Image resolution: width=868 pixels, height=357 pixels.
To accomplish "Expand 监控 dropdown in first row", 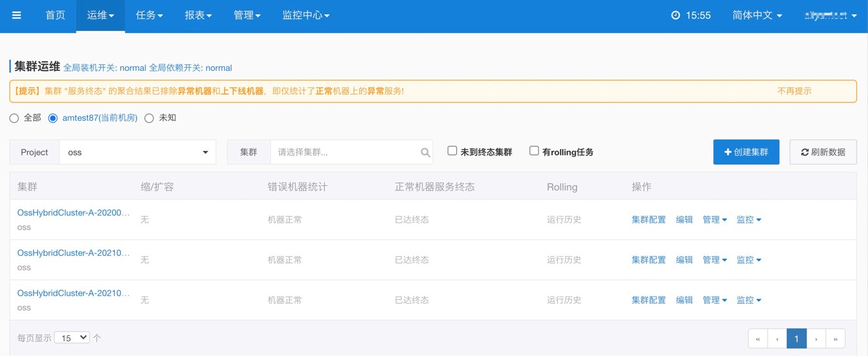I will click(x=749, y=220).
